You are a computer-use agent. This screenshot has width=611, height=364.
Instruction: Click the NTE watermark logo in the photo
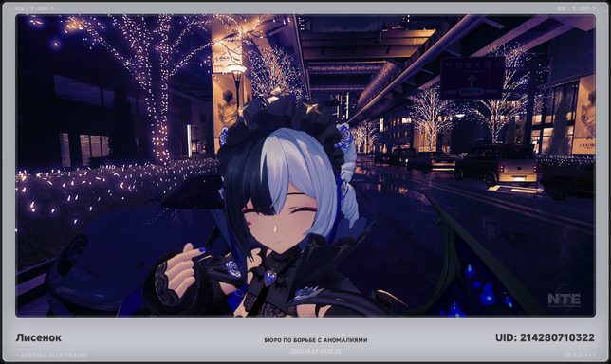(564, 299)
